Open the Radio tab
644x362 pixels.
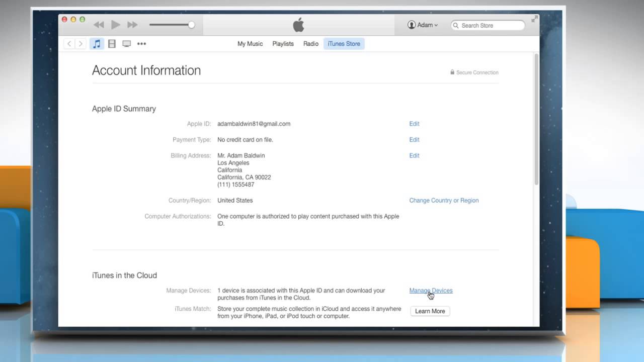point(311,44)
